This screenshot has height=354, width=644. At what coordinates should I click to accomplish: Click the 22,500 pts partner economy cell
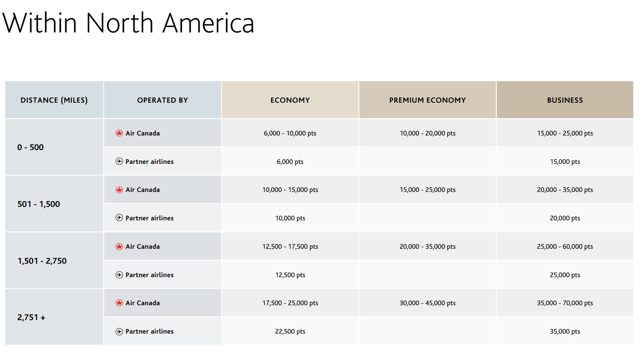(x=290, y=331)
